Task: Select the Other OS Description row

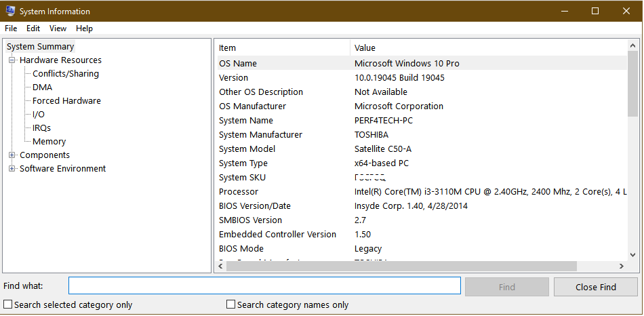Action: coord(422,92)
